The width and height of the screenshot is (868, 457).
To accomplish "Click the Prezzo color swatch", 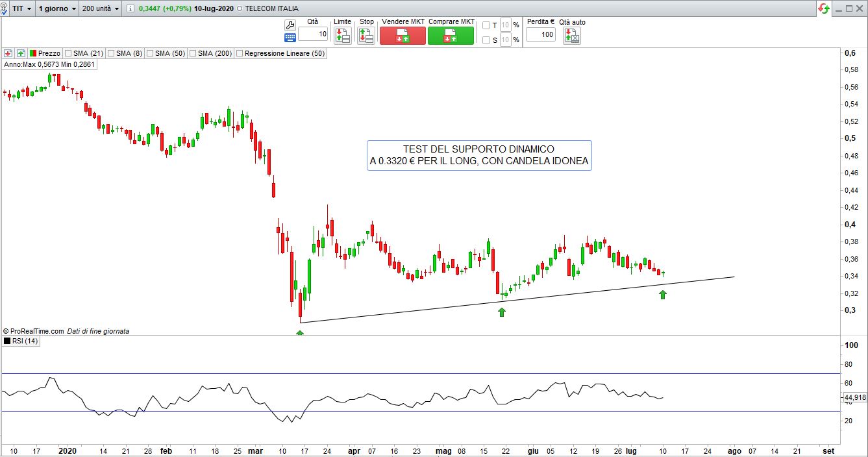I will tap(32, 53).
